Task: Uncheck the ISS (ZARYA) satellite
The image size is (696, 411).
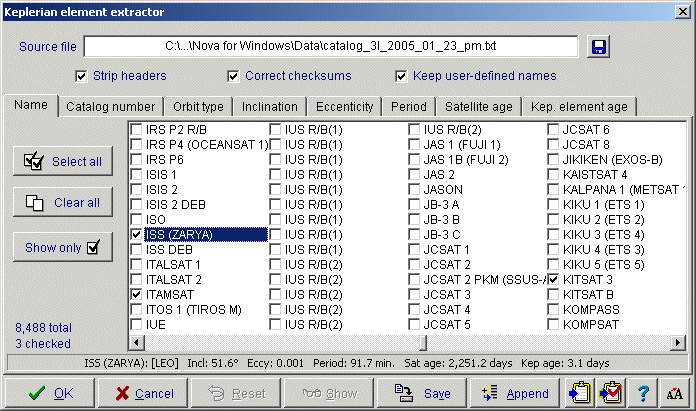Action: coord(136,234)
